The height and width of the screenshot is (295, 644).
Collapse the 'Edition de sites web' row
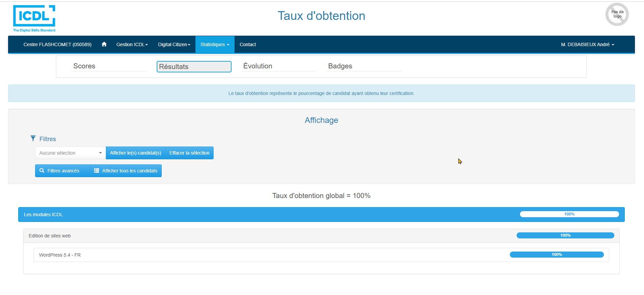point(321,236)
